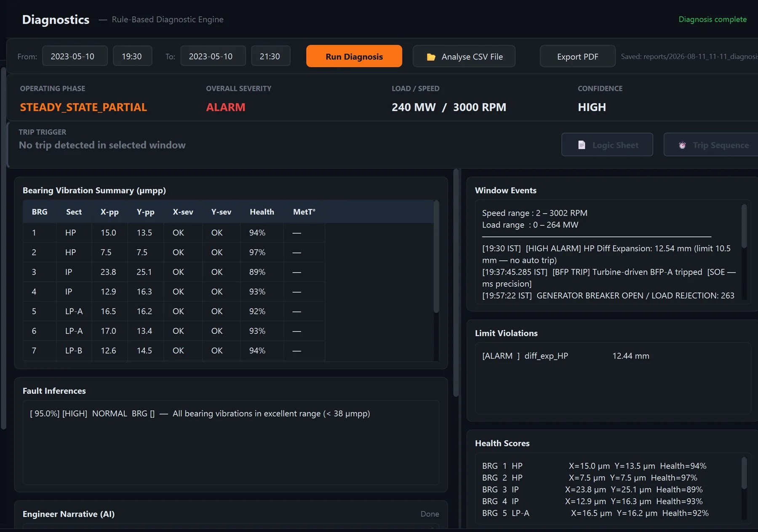
Task: Click the Window Events scrollbar
Action: (744, 226)
